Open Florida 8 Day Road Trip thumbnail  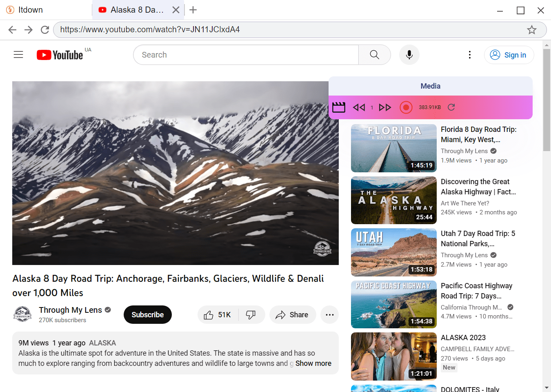[394, 148]
